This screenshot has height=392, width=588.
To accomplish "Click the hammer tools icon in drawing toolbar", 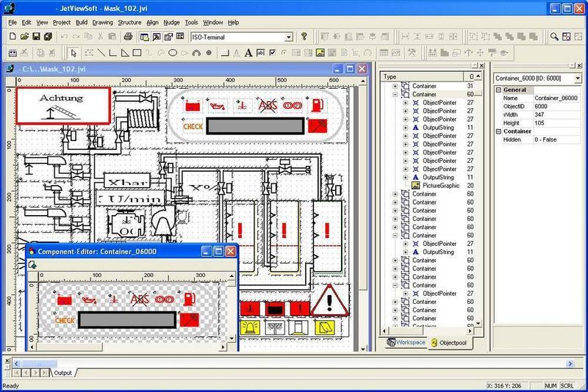I will click(412, 53).
